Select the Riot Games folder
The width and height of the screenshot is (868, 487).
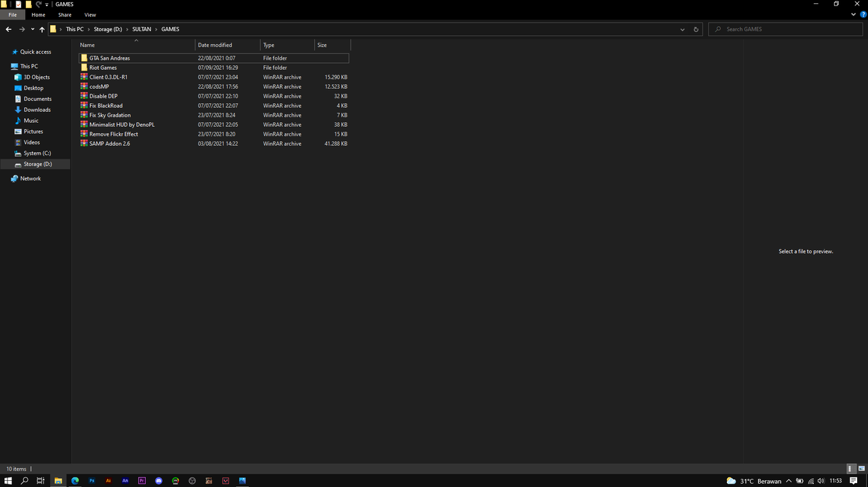(x=214, y=68)
